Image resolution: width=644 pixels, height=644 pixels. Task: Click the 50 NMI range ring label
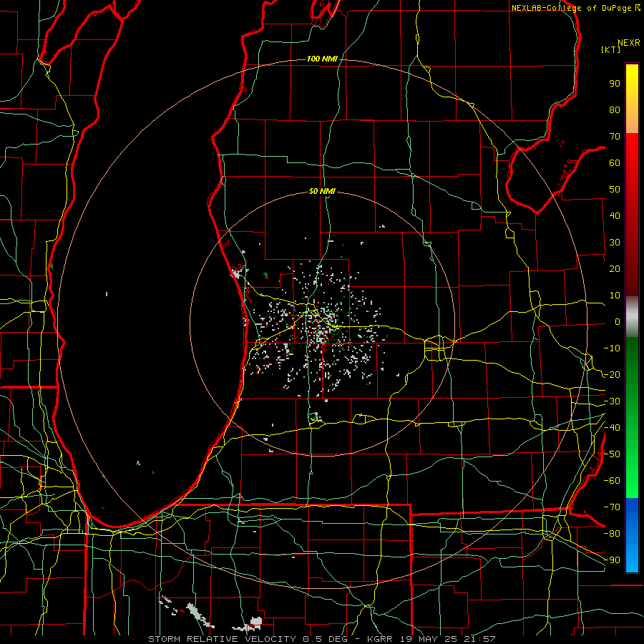(322, 191)
